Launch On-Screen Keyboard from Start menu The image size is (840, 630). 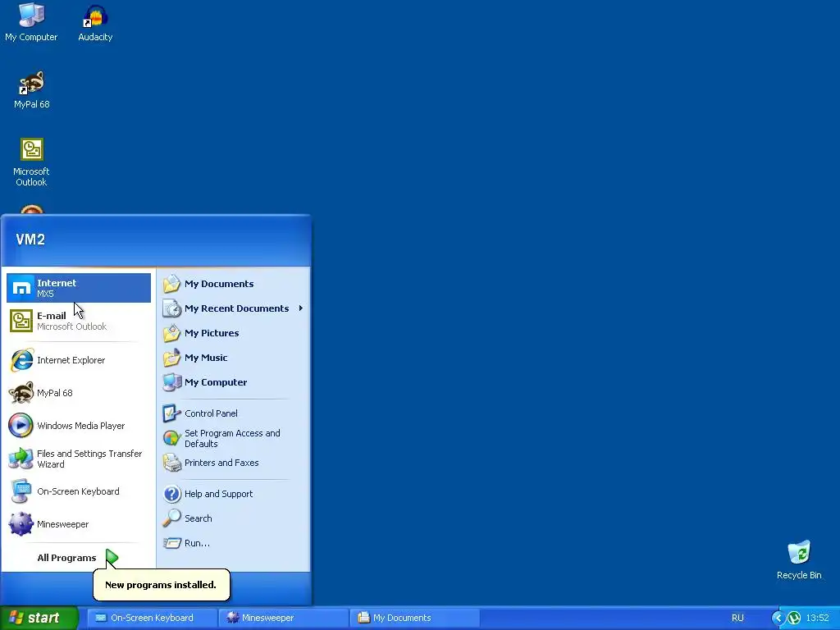point(79,491)
